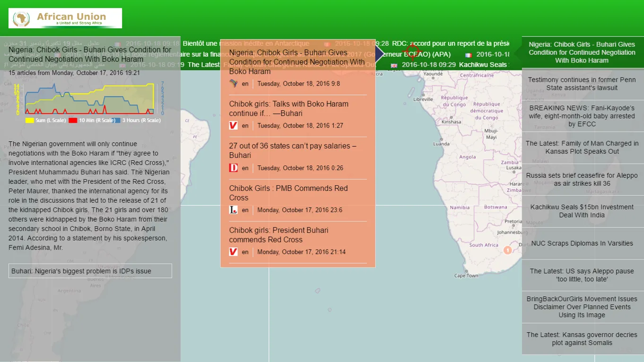This screenshot has width=644, height=362.
Task: Click the Cape Town label on the map
Action: pos(466,276)
